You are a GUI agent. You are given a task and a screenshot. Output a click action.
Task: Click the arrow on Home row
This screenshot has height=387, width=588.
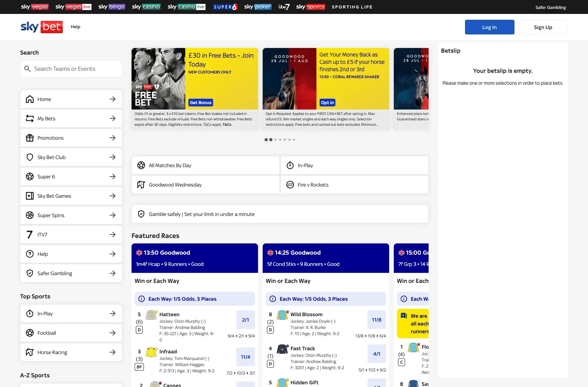tap(113, 99)
